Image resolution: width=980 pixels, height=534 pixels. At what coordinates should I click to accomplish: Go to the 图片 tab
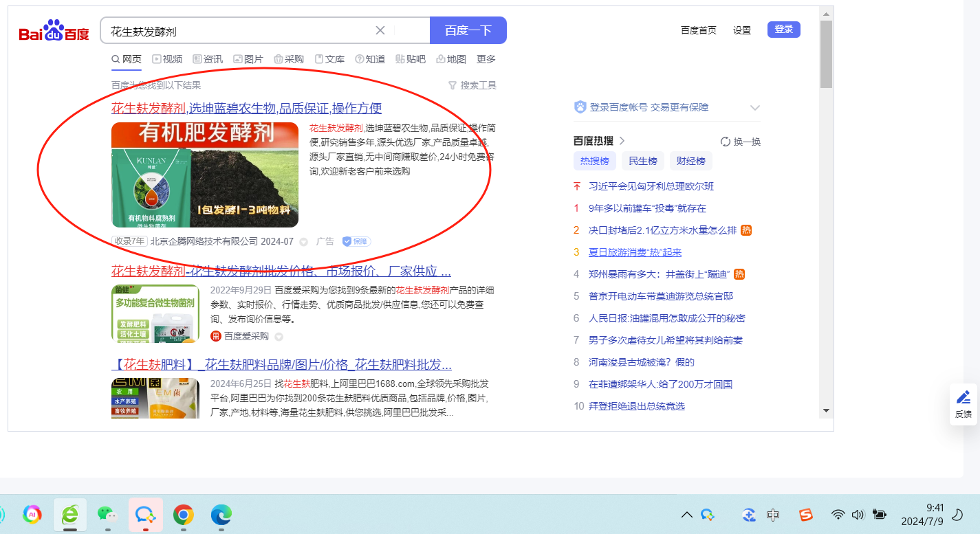[248, 59]
